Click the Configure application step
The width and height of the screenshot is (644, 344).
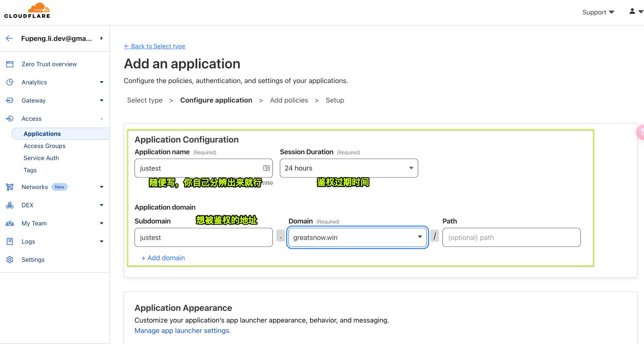pos(216,100)
